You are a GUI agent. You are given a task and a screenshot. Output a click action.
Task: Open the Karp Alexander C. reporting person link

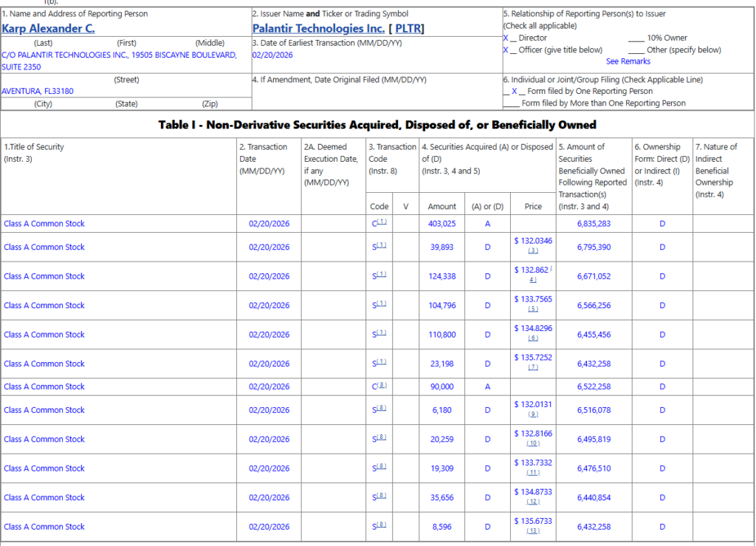click(x=48, y=29)
